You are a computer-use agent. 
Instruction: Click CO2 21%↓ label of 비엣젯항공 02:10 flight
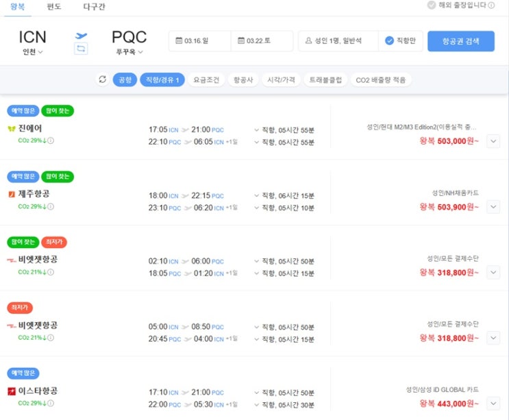pos(32,272)
